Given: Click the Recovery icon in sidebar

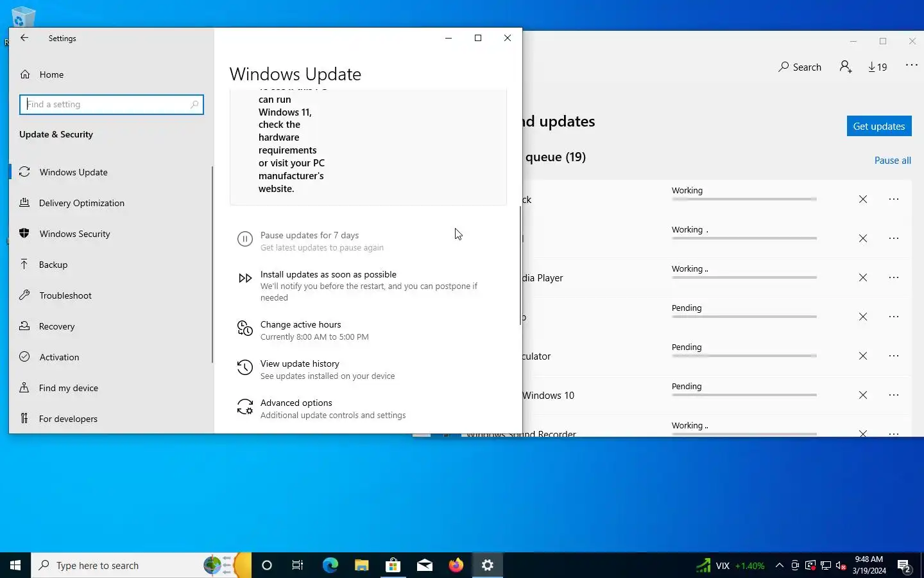Looking at the screenshot, I should point(24,326).
